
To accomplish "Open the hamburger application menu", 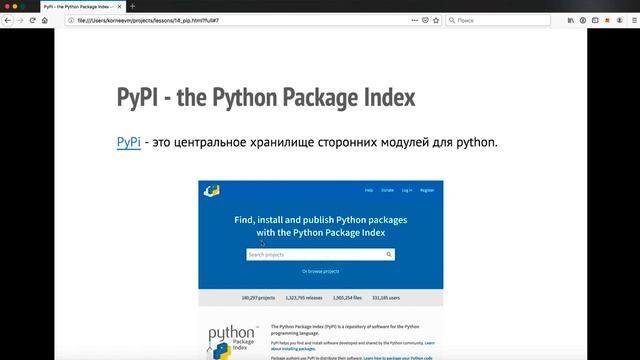I will [x=635, y=20].
